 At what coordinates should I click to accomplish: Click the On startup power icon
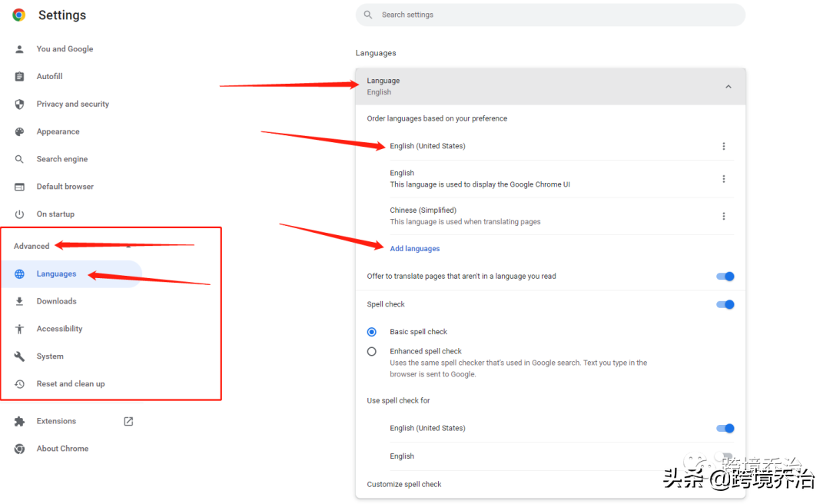19,214
